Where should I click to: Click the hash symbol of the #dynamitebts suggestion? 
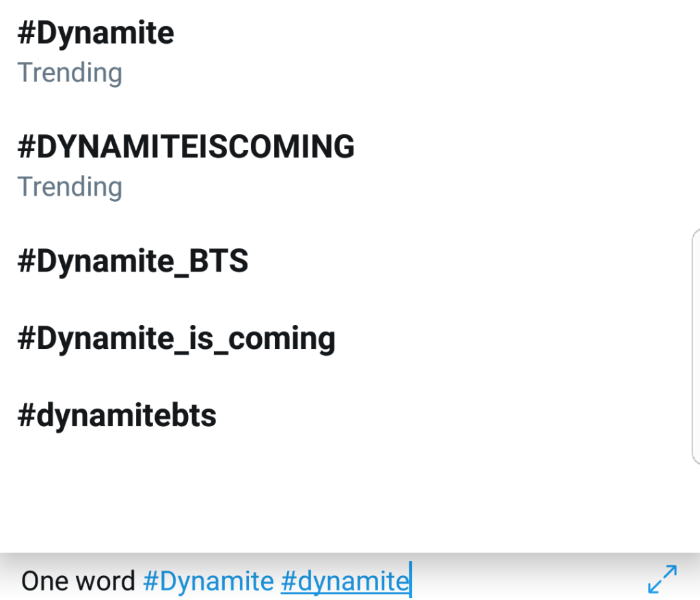pyautogui.click(x=26, y=416)
